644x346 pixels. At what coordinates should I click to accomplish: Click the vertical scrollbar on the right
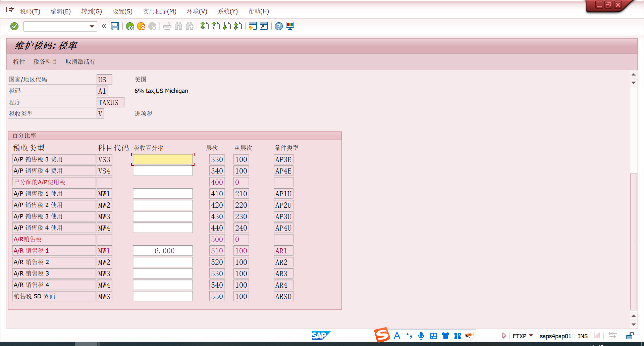tap(633, 242)
